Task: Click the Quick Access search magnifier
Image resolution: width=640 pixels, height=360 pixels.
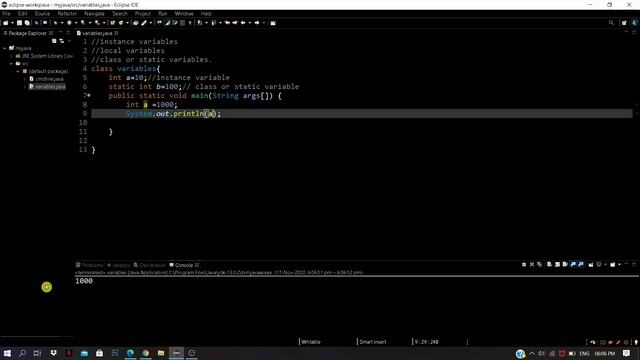Action: tap(611, 23)
